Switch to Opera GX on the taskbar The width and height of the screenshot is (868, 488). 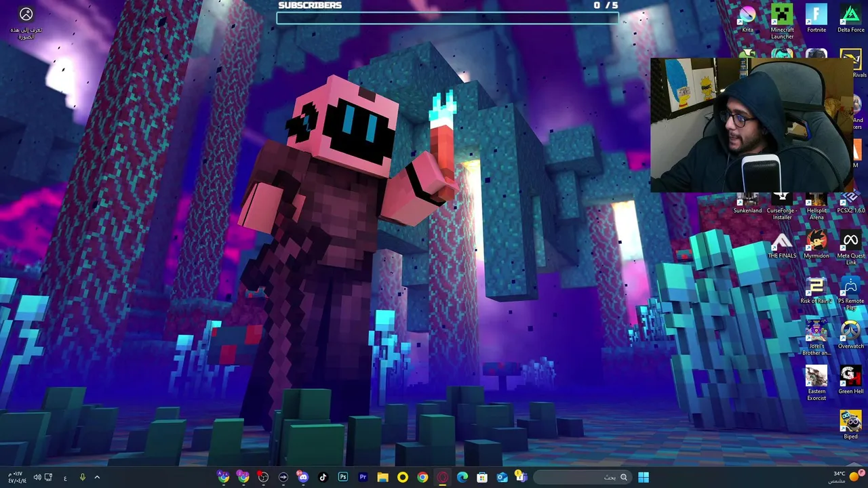(x=442, y=477)
